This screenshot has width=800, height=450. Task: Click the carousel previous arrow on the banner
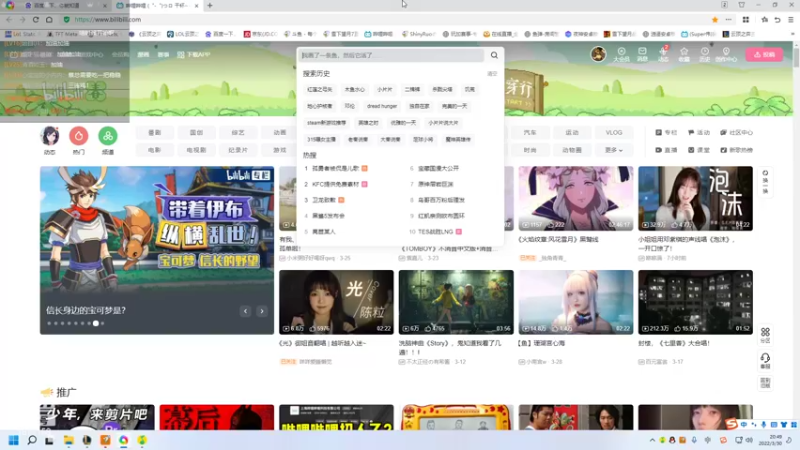click(x=245, y=311)
